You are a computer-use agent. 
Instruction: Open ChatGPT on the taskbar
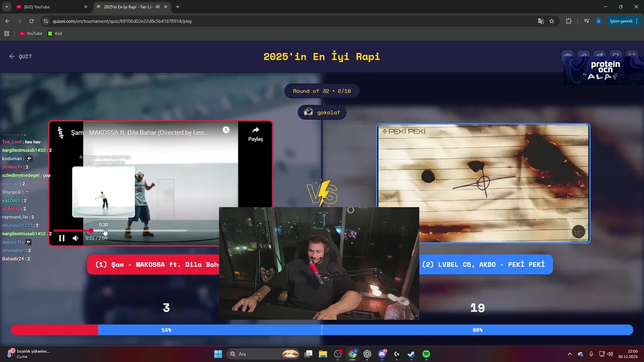[x=367, y=354]
